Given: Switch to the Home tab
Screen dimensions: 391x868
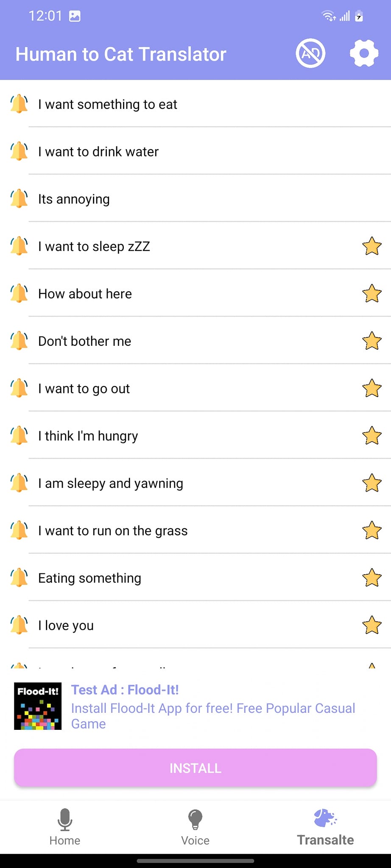Looking at the screenshot, I should click(x=65, y=826).
